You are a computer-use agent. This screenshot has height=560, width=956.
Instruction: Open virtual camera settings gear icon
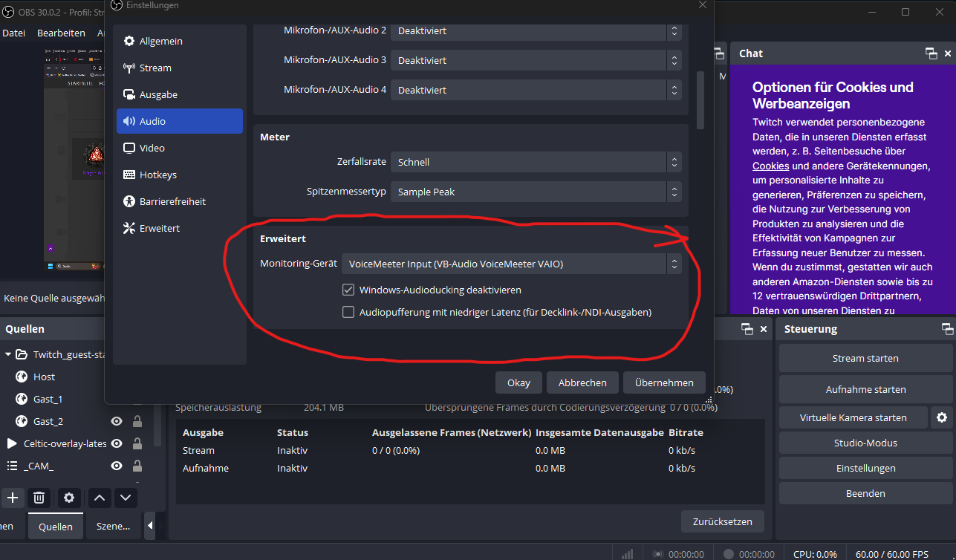coord(941,417)
